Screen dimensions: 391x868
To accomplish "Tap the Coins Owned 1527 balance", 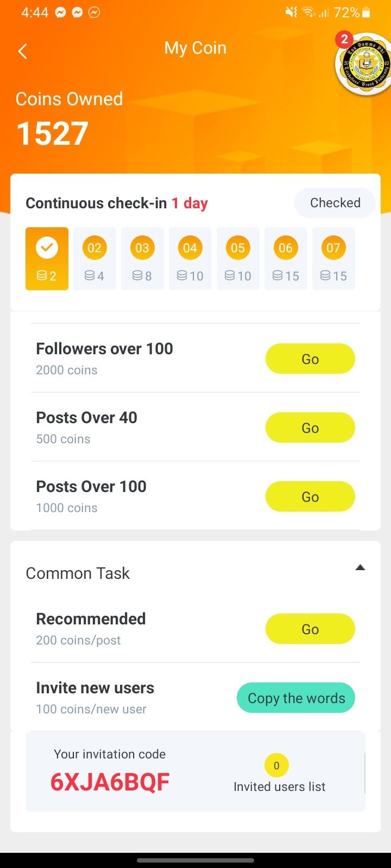I will coord(53,133).
